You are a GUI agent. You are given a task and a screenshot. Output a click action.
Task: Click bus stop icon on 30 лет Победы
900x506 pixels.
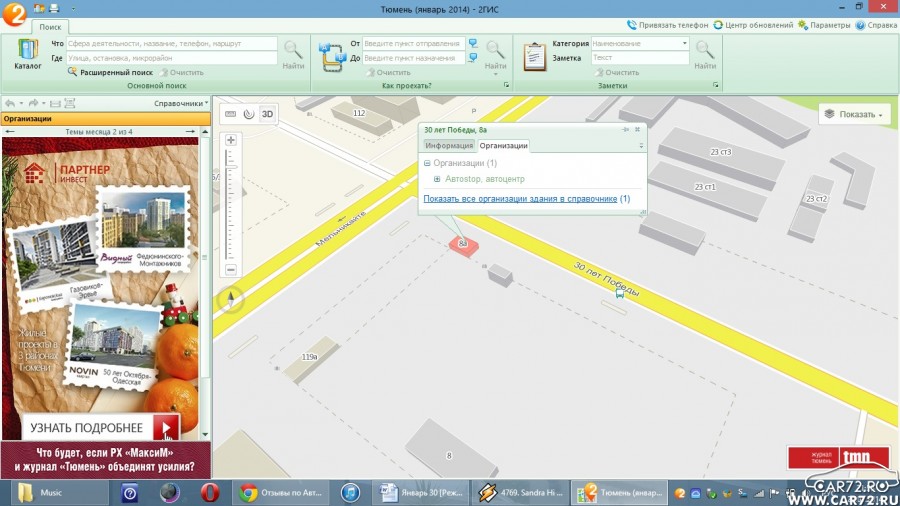tap(619, 294)
